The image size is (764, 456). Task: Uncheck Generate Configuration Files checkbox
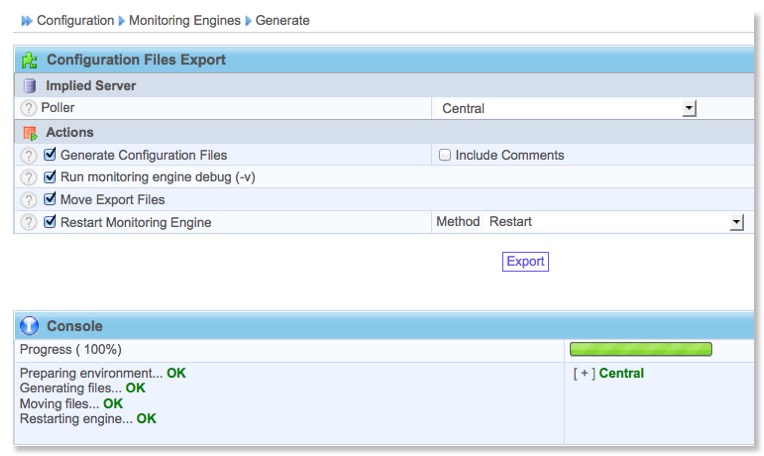pos(51,155)
